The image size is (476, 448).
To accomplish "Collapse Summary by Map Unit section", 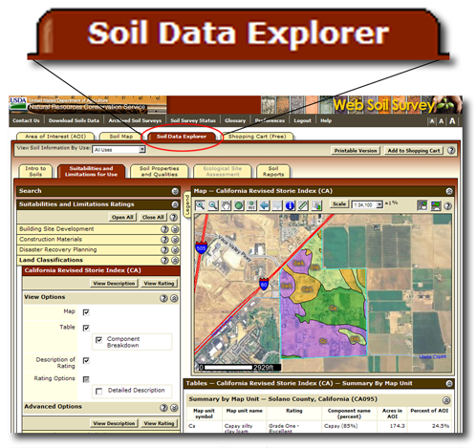I will point(446,400).
